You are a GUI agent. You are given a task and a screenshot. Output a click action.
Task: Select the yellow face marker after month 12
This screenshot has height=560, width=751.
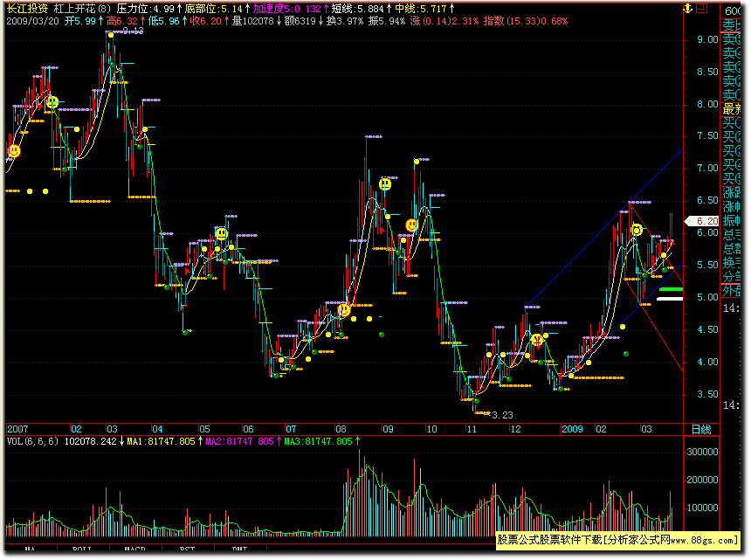coord(537,340)
